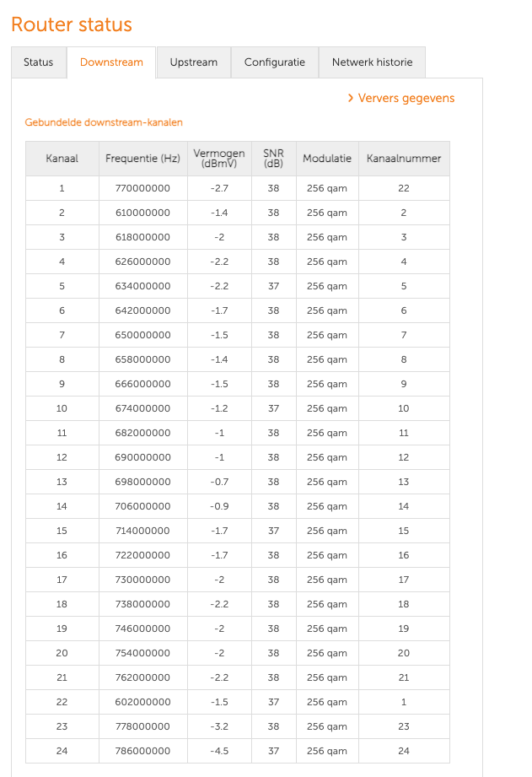532x777 pixels.
Task: Click the Modulatie column header
Action: coord(327,159)
